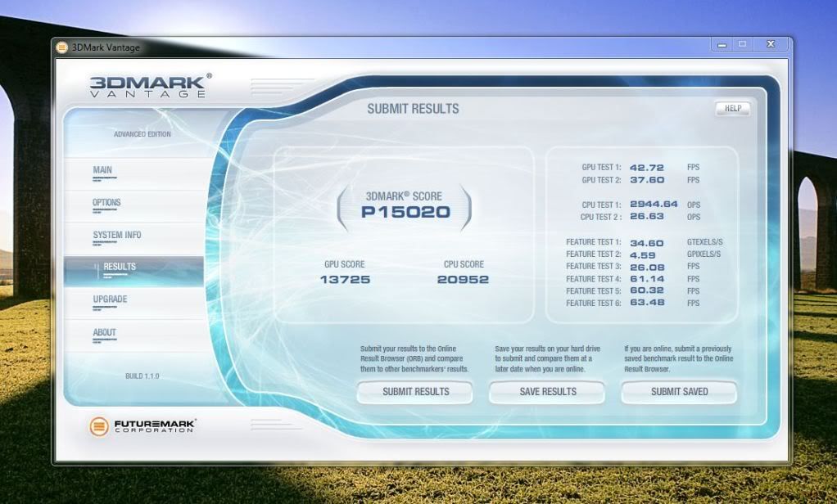Click the save results to hard drive description
The image size is (837, 504).
[547, 359]
